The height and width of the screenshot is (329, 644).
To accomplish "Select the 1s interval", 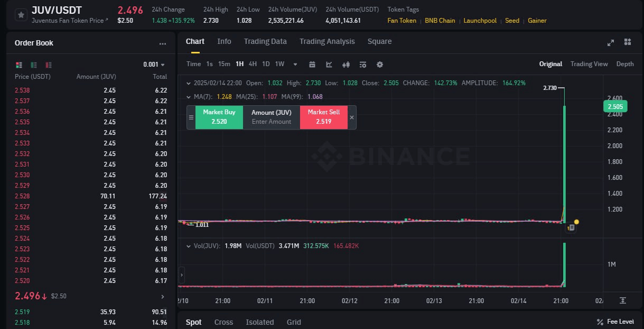I will [x=210, y=64].
